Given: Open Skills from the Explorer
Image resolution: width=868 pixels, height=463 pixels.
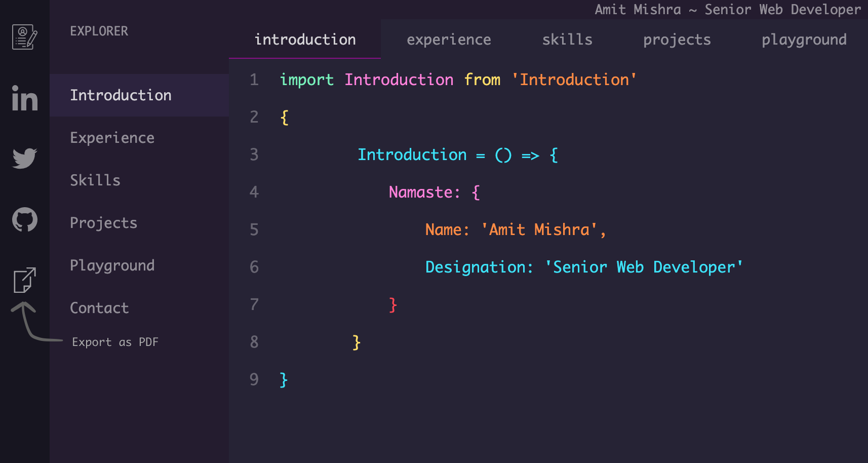Looking at the screenshot, I should click(x=95, y=180).
